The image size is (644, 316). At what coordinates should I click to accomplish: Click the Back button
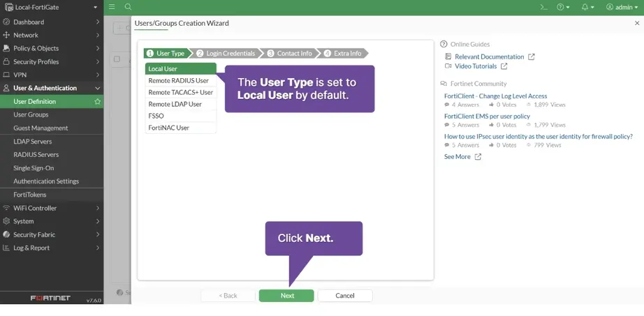coord(228,296)
